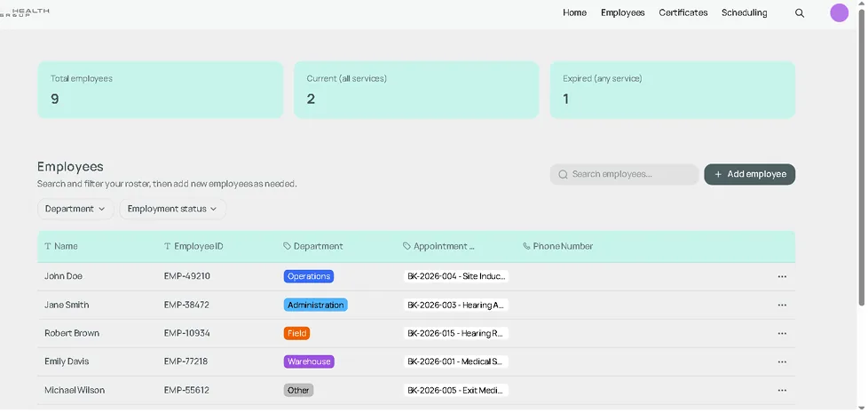Open the Employees menu item
The height and width of the screenshot is (413, 868).
coord(623,12)
